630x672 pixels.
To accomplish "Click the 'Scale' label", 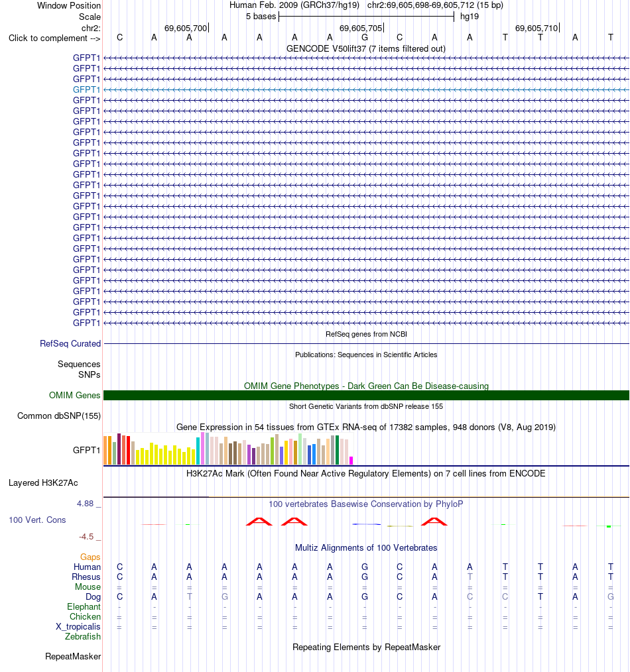I will point(90,17).
